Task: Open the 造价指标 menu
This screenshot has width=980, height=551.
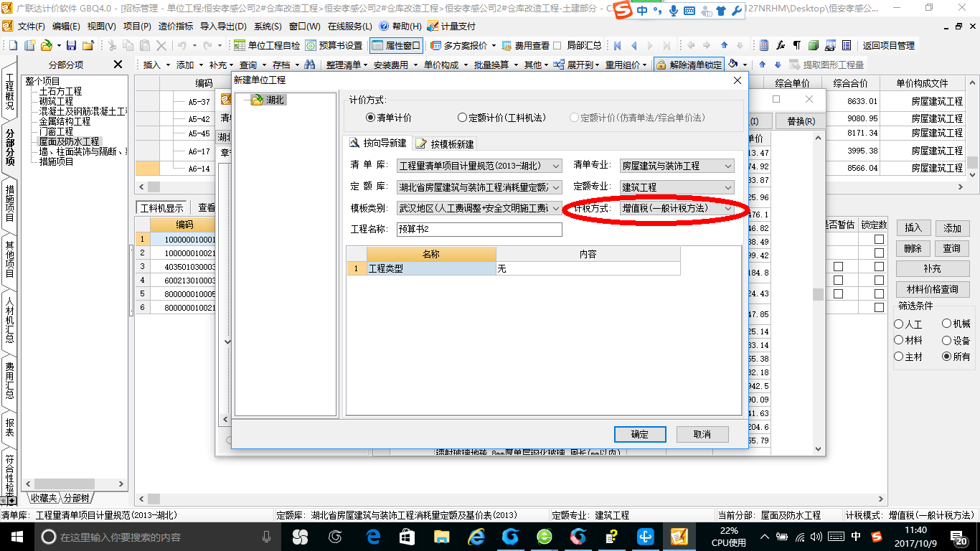Action: pyautogui.click(x=175, y=27)
